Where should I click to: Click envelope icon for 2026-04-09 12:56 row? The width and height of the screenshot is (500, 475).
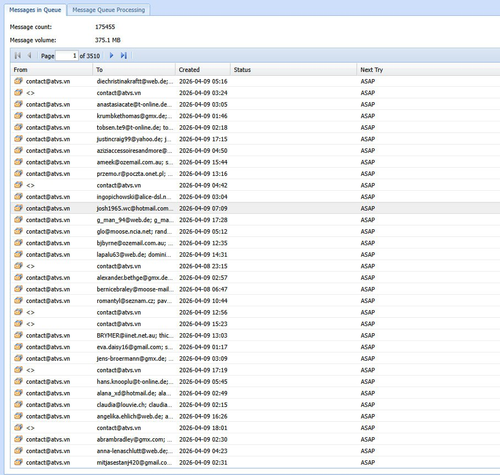(18, 312)
